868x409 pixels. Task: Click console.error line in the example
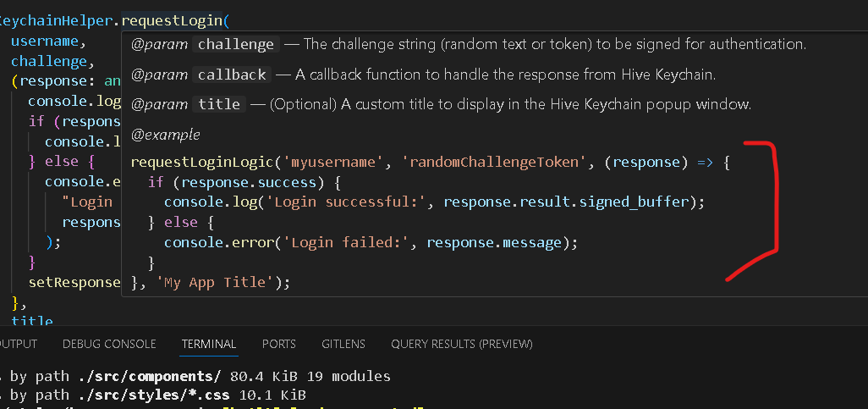tap(371, 242)
